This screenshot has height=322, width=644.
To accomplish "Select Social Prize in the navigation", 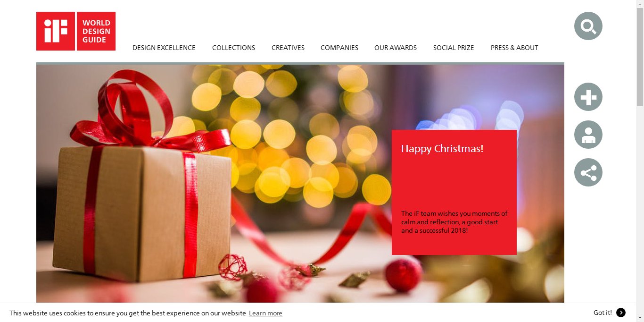I will (x=454, y=48).
